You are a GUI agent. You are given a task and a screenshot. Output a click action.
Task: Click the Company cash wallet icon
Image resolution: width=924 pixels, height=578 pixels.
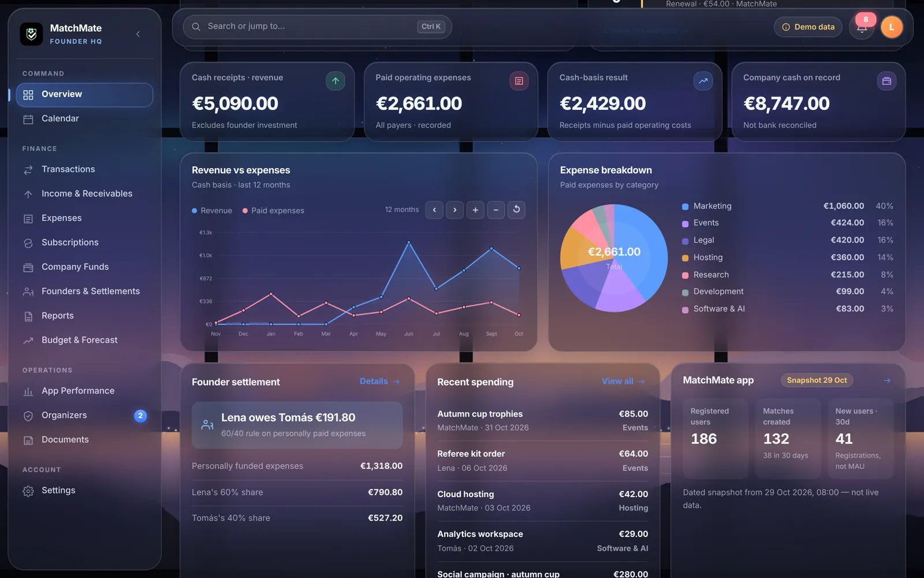tap(886, 81)
